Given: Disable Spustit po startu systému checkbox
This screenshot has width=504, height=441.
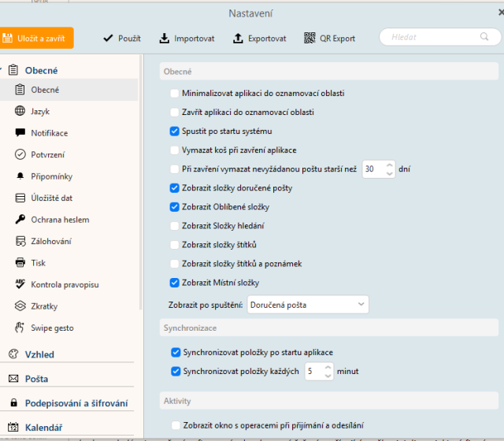Looking at the screenshot, I should [x=175, y=131].
